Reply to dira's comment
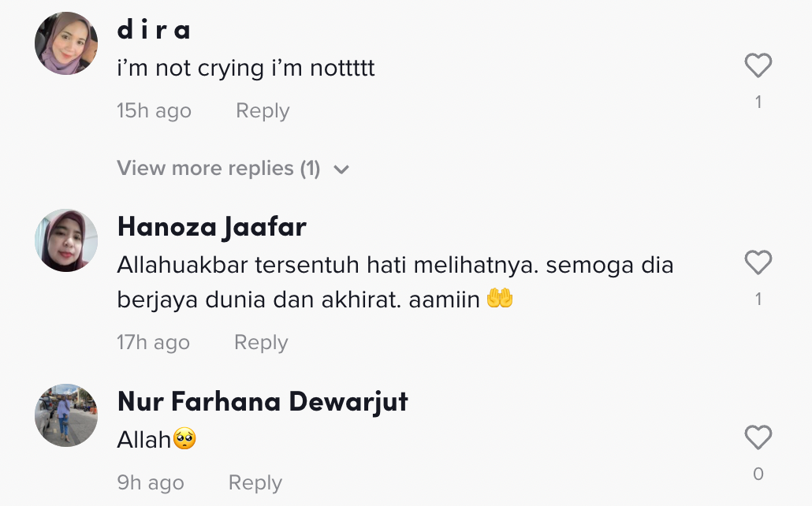Viewport: 812px width, 506px height. [x=263, y=111]
